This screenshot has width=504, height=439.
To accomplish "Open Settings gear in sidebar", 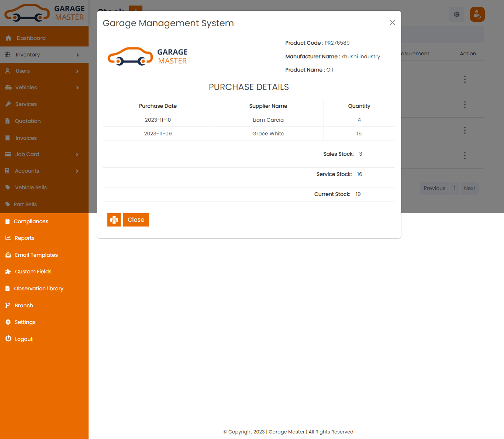I will click(x=8, y=322).
